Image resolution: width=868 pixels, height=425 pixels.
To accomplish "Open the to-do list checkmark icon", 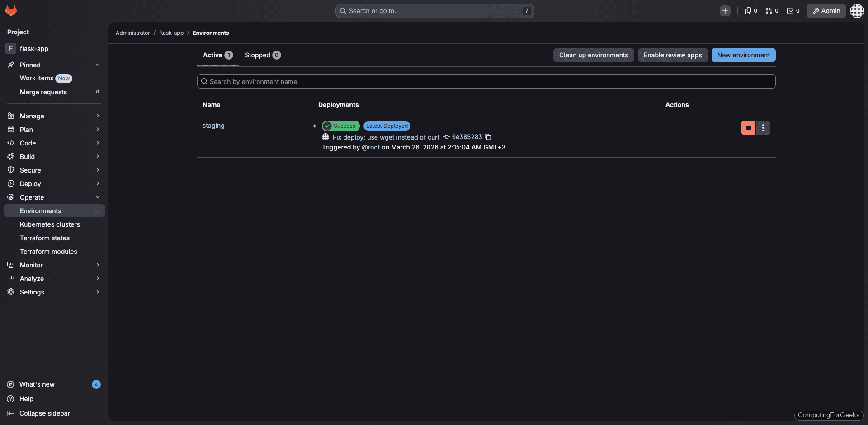I will click(x=790, y=10).
